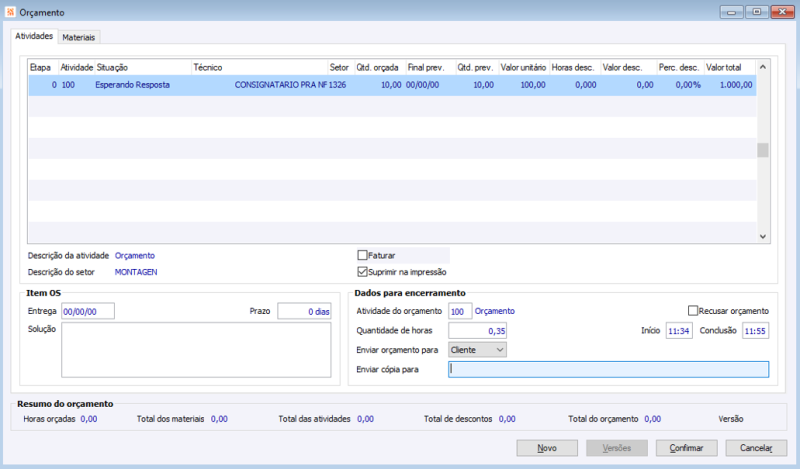Click the Quantidade de horas field
Image resolution: width=800 pixels, height=469 pixels.
478,331
